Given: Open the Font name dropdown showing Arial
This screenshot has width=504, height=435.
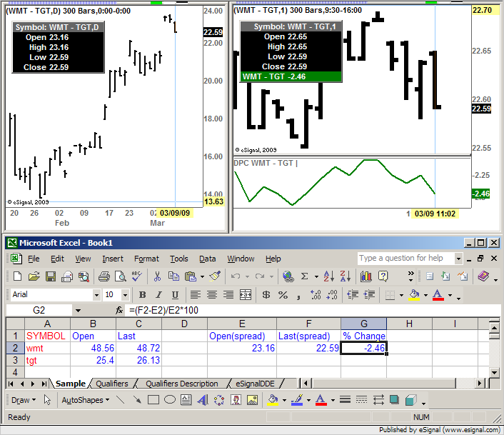Looking at the screenshot, I should tap(96, 294).
